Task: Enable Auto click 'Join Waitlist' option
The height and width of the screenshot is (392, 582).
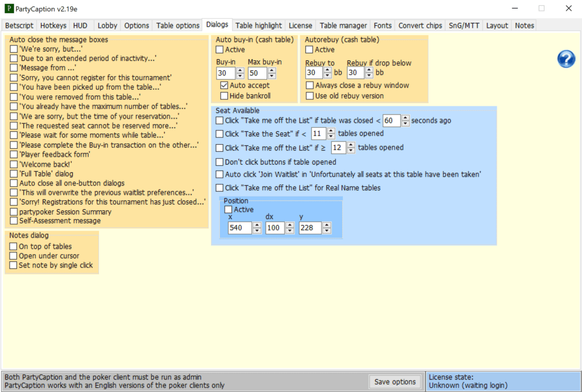Action: point(220,174)
